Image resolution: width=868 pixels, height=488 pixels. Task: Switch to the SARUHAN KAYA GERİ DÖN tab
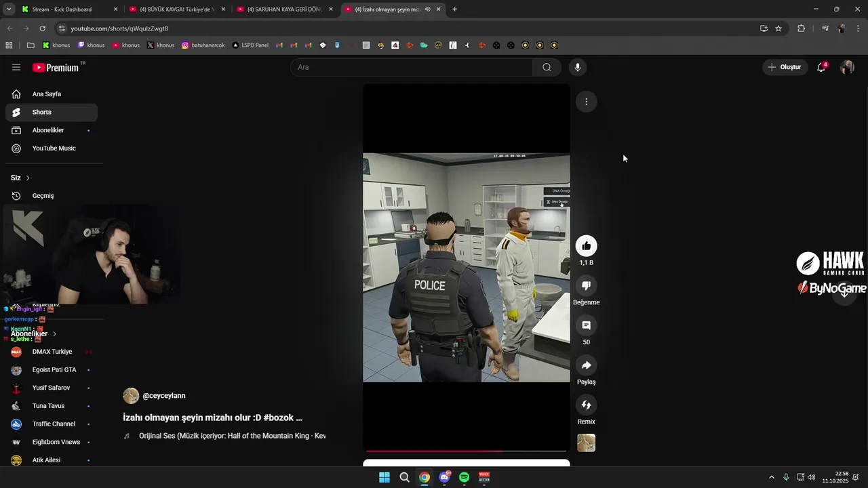pyautogui.click(x=285, y=9)
